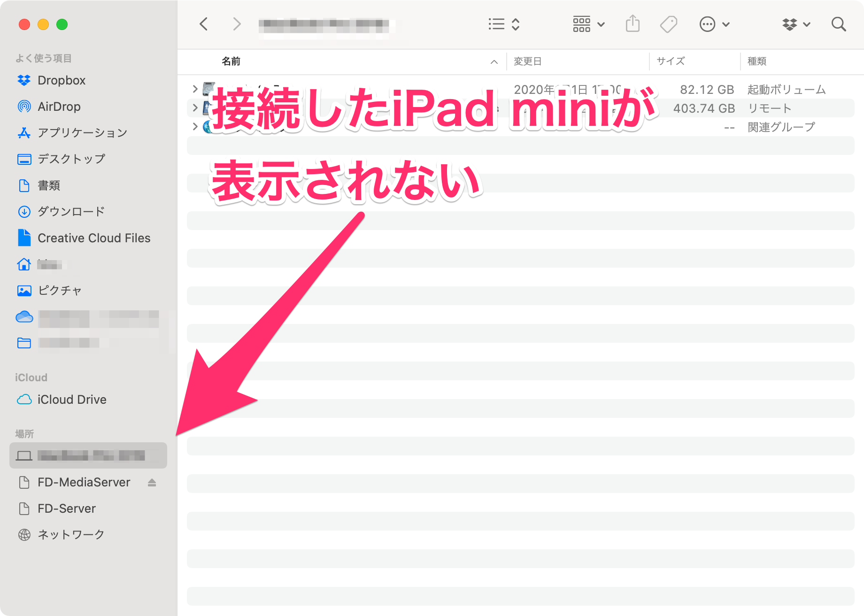Select FD-Server in the sidebar

[66, 508]
